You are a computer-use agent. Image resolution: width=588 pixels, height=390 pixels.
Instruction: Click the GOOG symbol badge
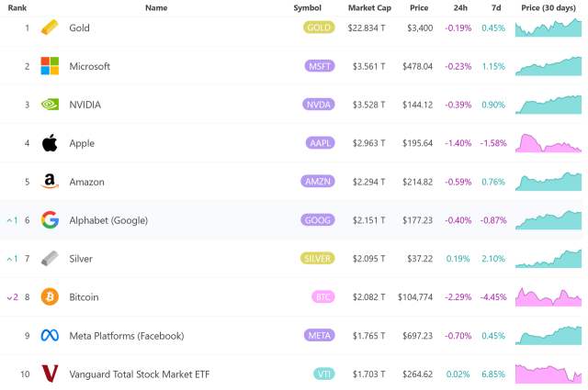point(318,220)
